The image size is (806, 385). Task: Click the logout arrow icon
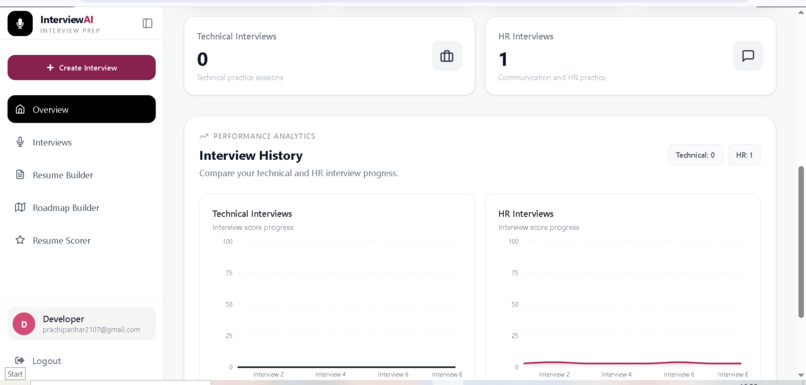(20, 360)
